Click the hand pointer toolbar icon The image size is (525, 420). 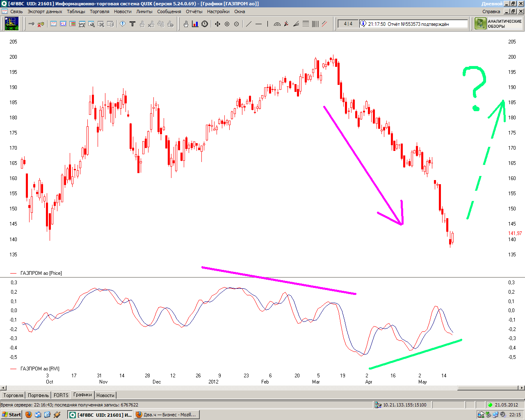[x=186, y=24]
